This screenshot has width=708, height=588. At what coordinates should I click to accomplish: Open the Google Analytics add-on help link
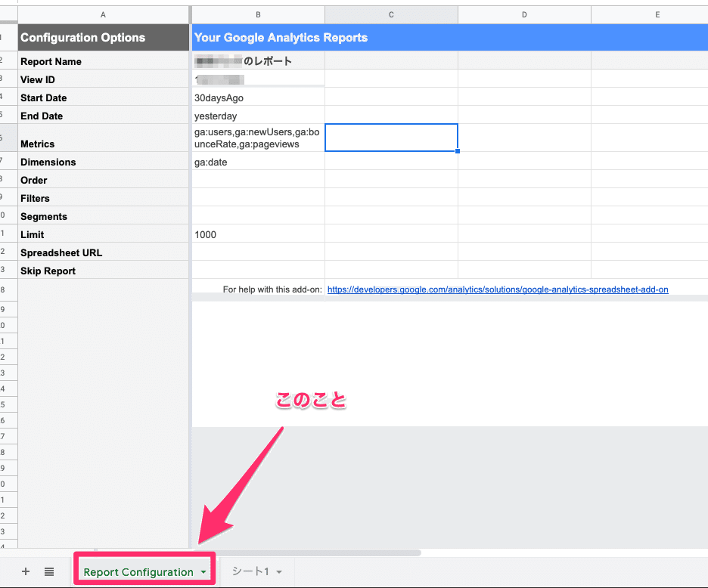(498, 289)
